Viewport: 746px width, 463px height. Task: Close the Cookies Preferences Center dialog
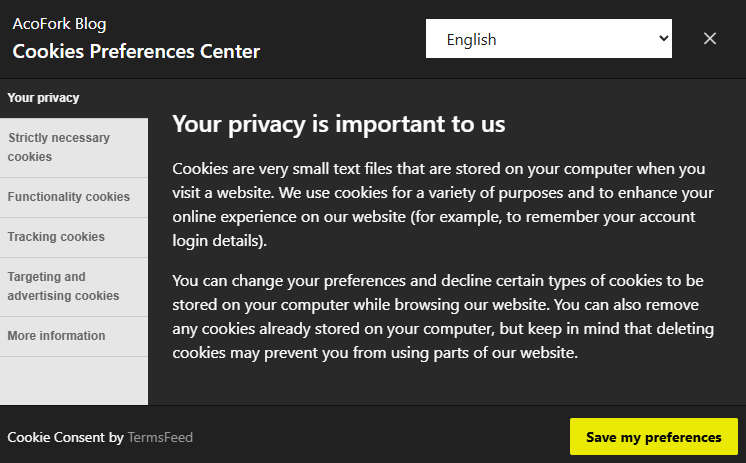pos(710,39)
